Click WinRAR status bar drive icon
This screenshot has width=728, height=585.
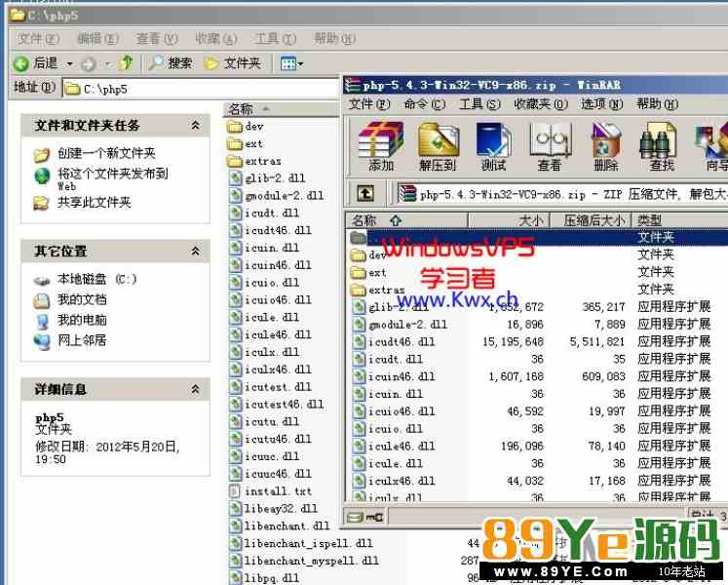coord(356,517)
